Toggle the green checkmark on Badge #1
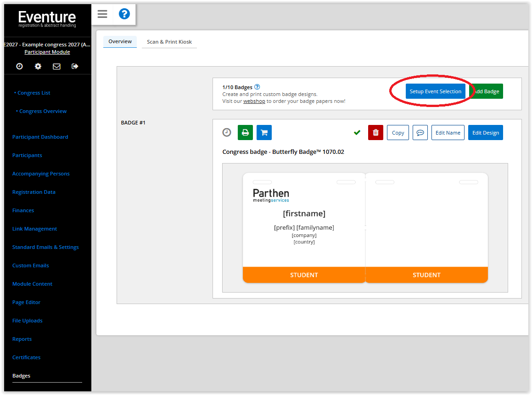Image resolution: width=532 pixels, height=395 pixels. click(x=357, y=133)
